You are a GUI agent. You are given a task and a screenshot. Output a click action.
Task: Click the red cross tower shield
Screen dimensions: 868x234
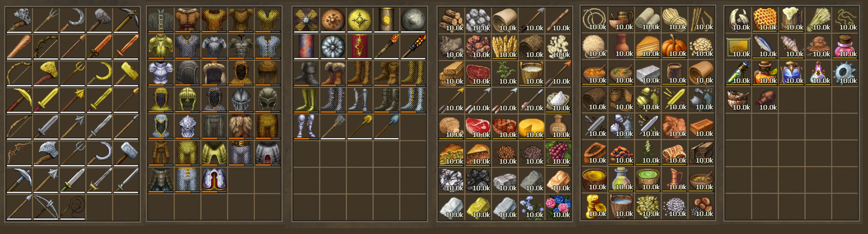click(359, 47)
